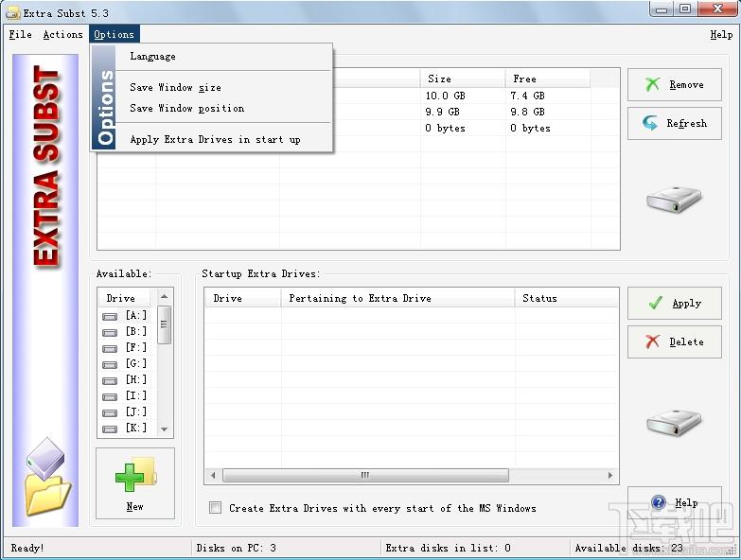Click the New extra drive button
This screenshot has width=741, height=560.
pos(135,483)
